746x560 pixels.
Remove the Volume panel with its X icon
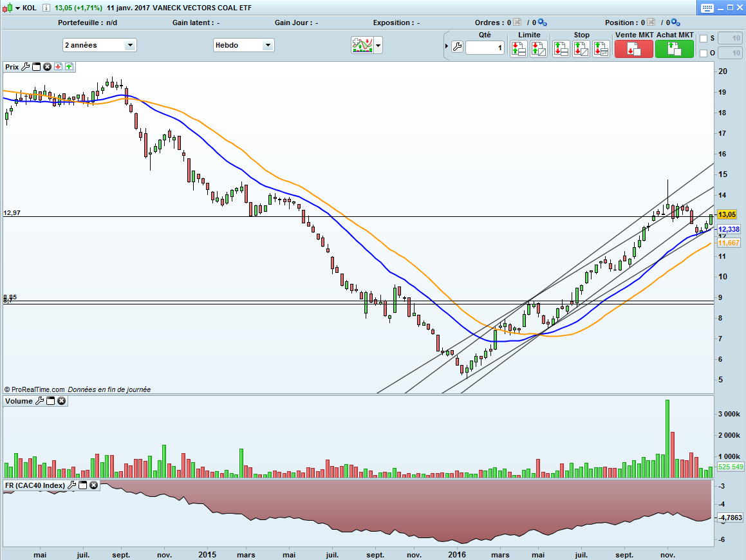61,401
